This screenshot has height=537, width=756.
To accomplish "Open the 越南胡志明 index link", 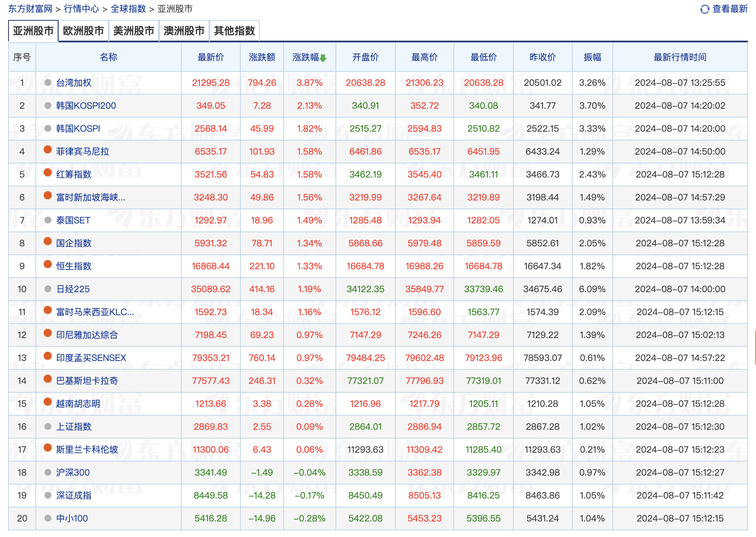I will (78, 404).
